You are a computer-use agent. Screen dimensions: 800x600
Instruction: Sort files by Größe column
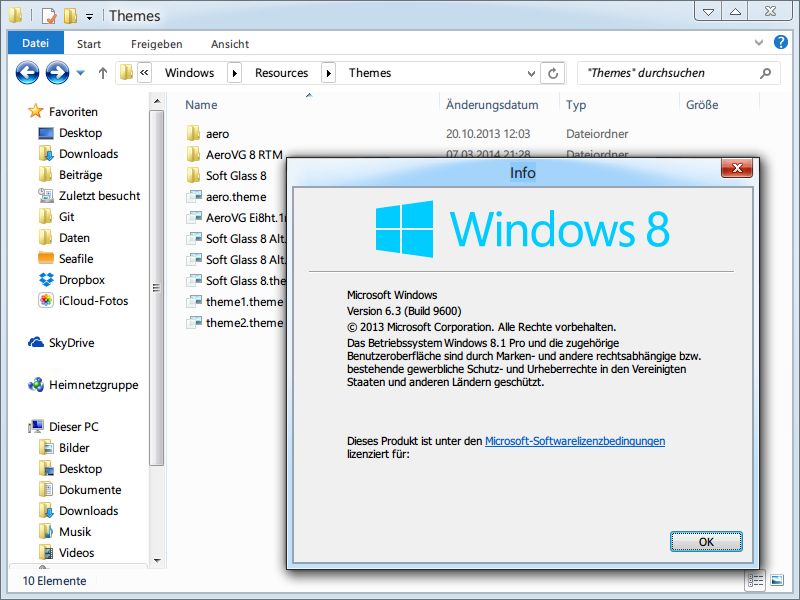click(702, 105)
